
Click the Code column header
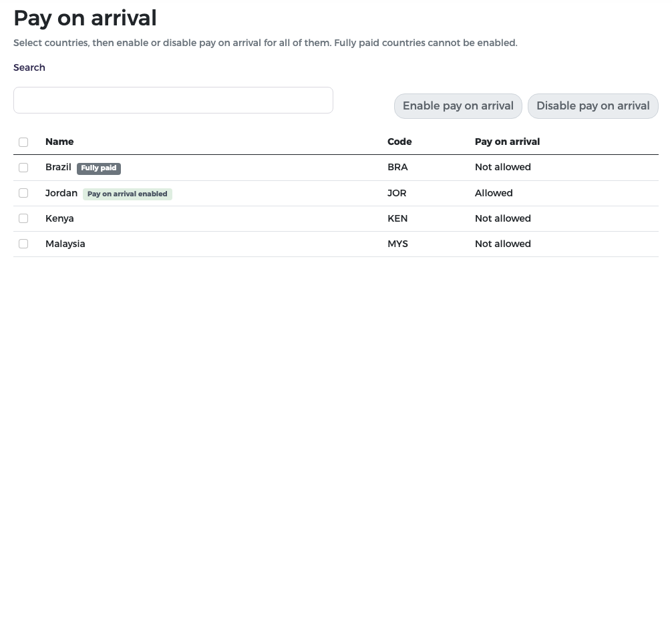pyautogui.click(x=399, y=142)
